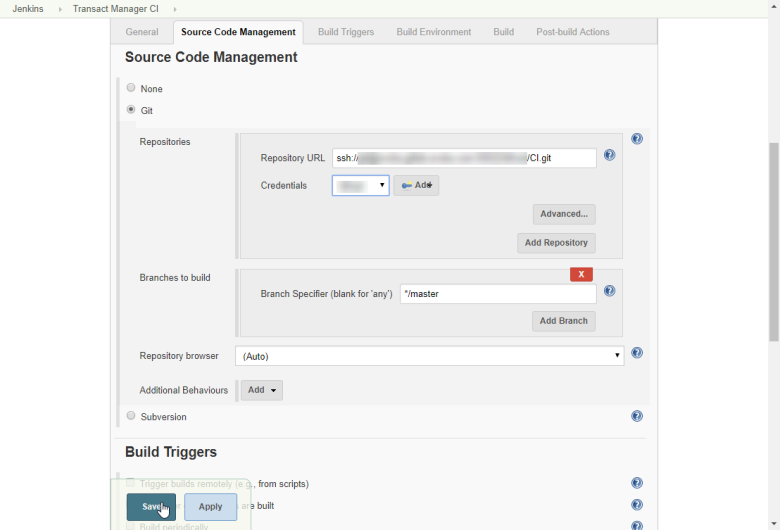Open help for build-after-projects trigger
Screen dimensions: 780x530
(637, 505)
